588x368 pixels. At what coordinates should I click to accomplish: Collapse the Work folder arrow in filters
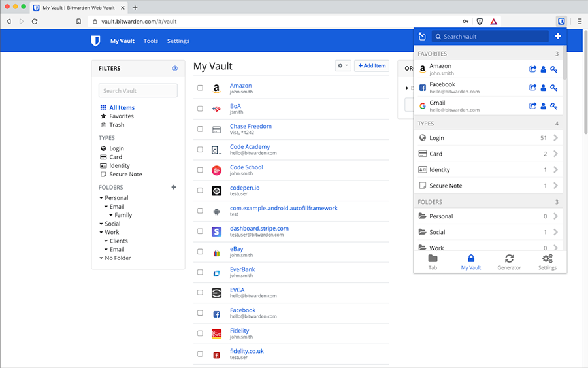pyautogui.click(x=101, y=232)
